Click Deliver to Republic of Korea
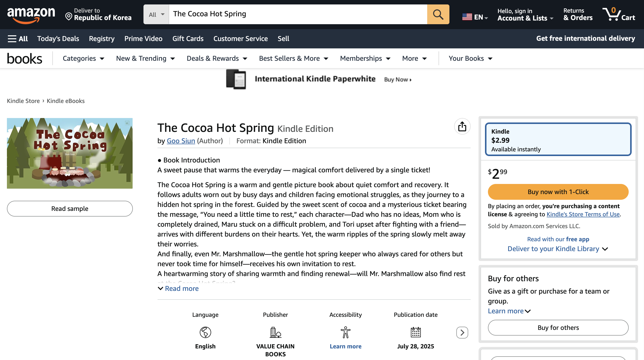The height and width of the screenshot is (360, 644). [99, 14]
